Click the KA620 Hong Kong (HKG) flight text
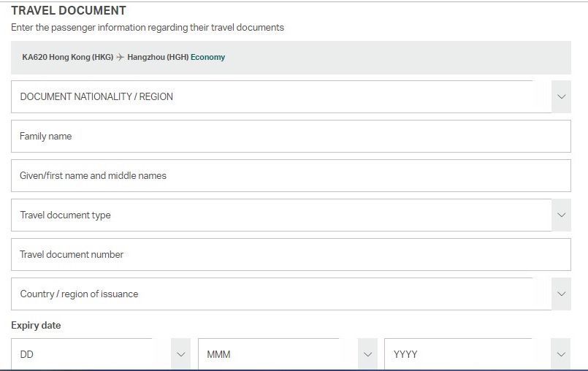Image resolution: width=588 pixels, height=371 pixels. pyautogui.click(x=68, y=57)
